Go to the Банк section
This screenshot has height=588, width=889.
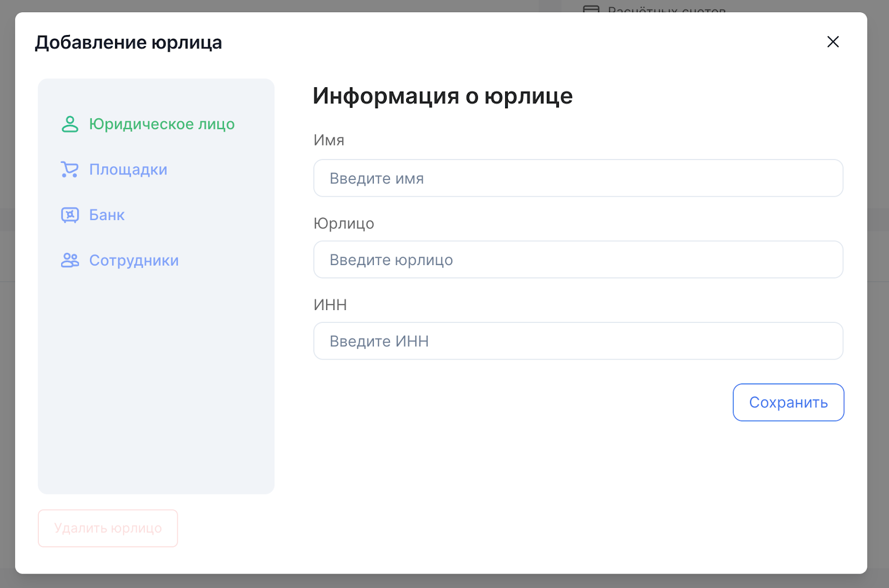(x=107, y=215)
